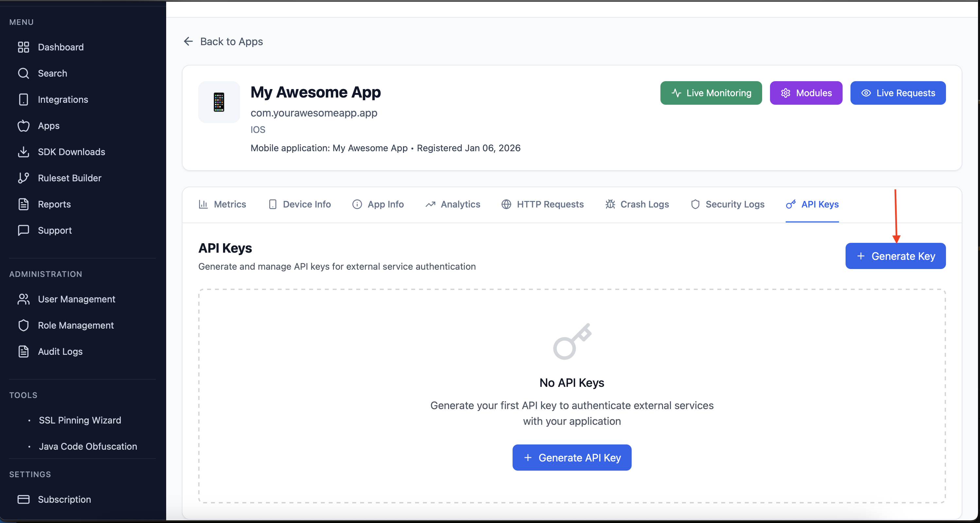Select the Analytics tab
The width and height of the screenshot is (980, 523).
[453, 205]
